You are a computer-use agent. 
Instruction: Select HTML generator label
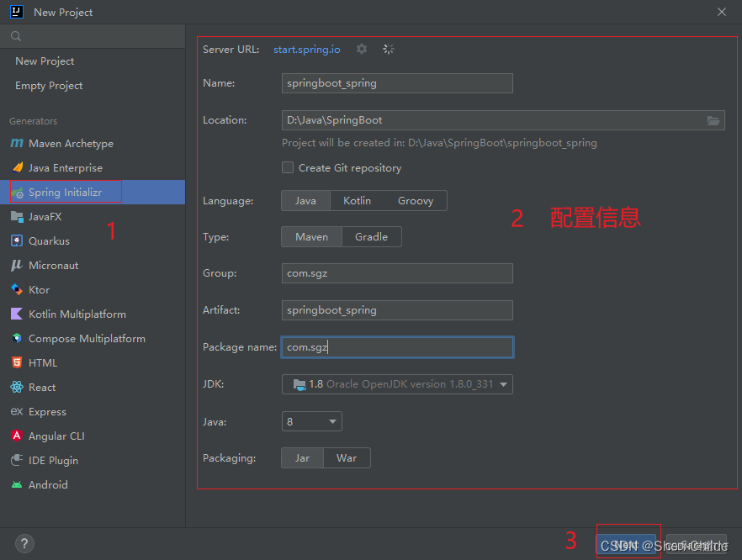43,362
